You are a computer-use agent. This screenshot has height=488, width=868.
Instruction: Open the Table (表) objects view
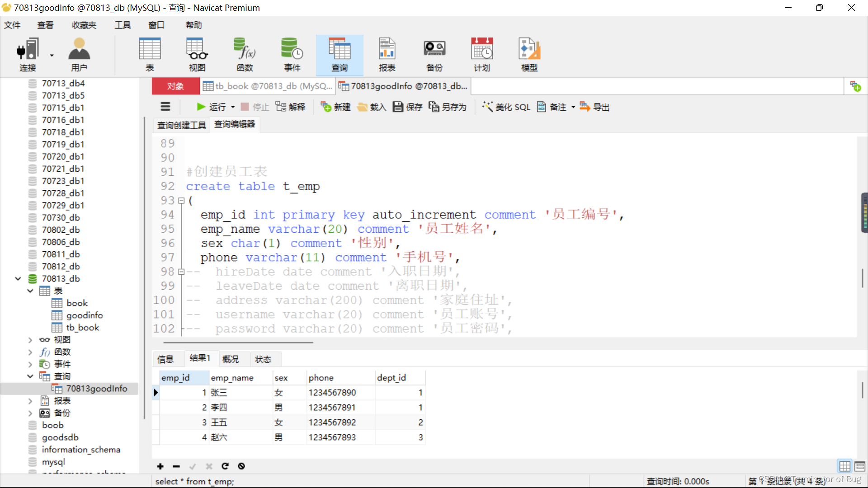pyautogui.click(x=150, y=55)
